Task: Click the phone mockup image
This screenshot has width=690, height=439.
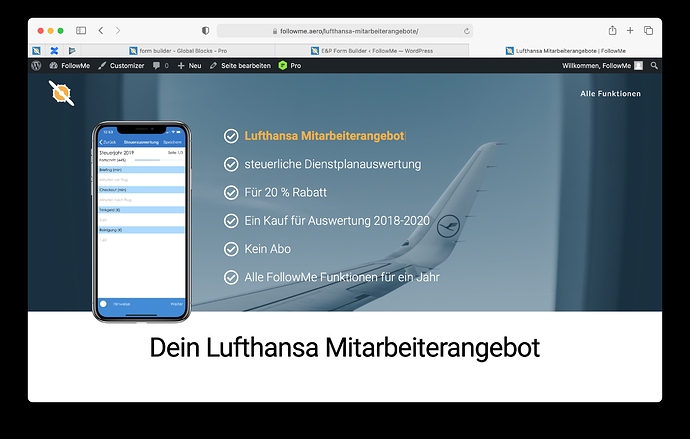Action: click(142, 222)
